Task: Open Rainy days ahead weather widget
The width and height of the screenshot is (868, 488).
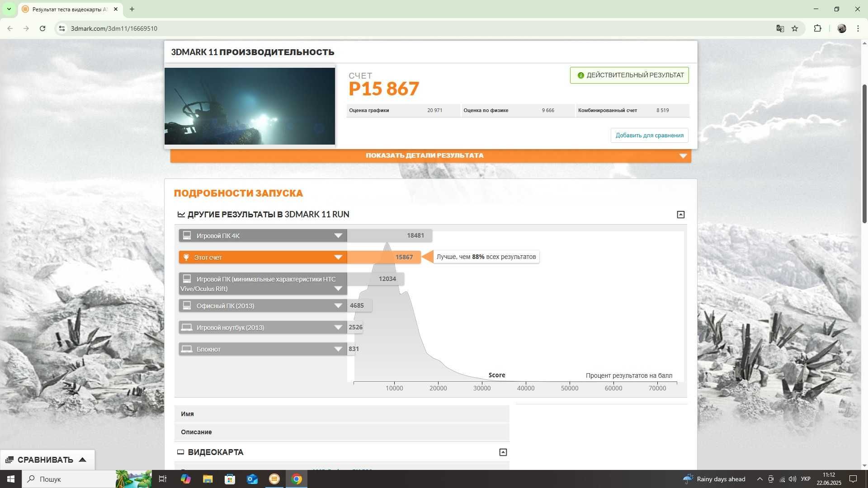Action: coord(714,479)
